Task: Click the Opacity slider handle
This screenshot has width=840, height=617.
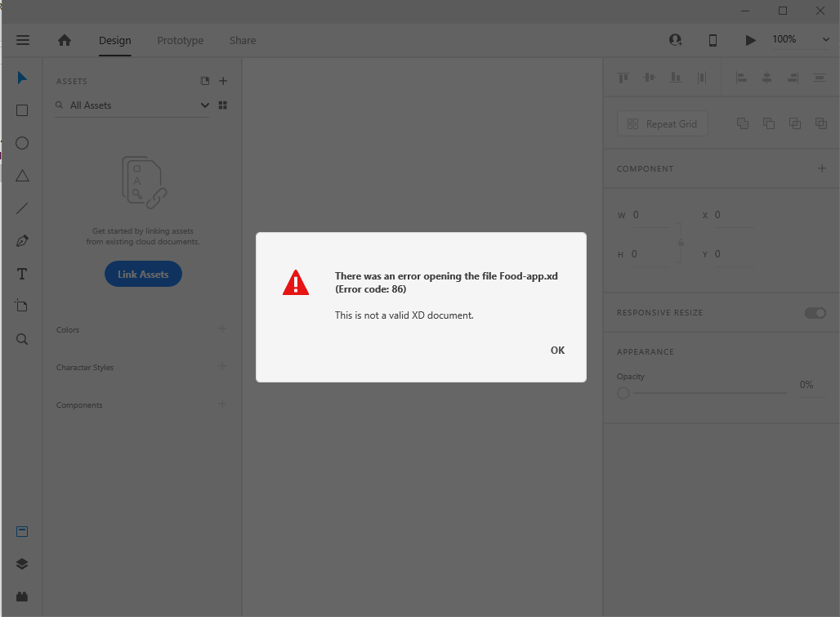Action: tap(623, 393)
